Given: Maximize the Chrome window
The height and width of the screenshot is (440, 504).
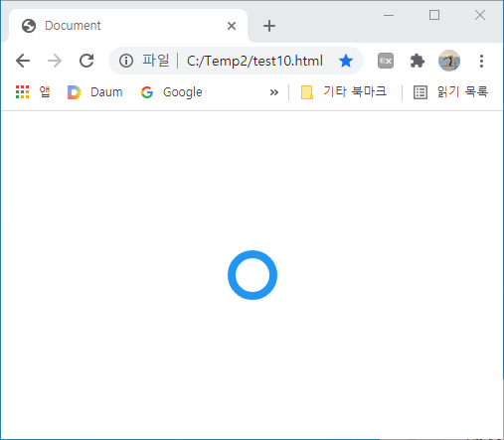Looking at the screenshot, I should 434,15.
